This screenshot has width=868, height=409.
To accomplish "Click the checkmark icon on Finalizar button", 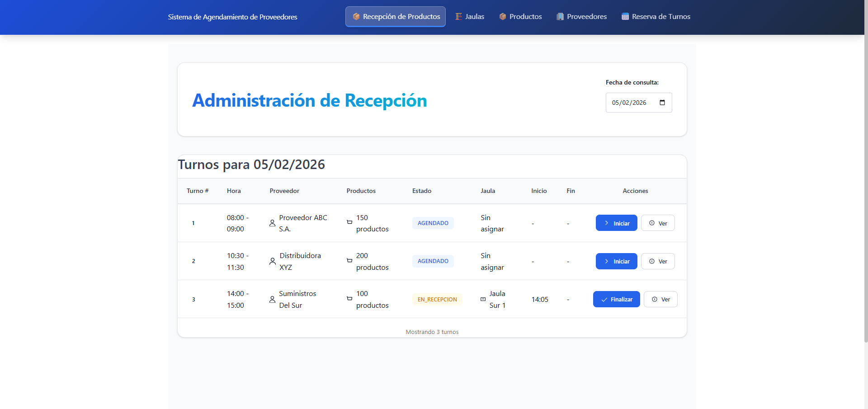I will (604, 299).
